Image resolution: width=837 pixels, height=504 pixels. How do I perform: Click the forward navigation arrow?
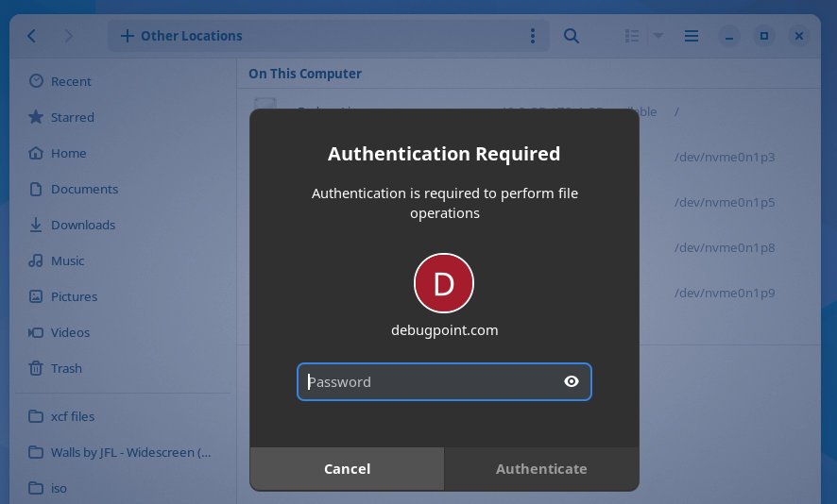point(68,36)
